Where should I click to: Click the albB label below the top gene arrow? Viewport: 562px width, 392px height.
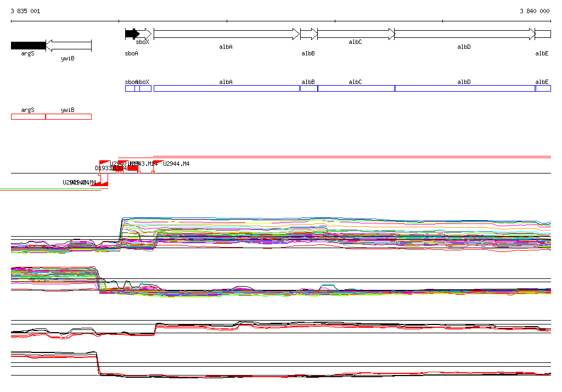308,53
